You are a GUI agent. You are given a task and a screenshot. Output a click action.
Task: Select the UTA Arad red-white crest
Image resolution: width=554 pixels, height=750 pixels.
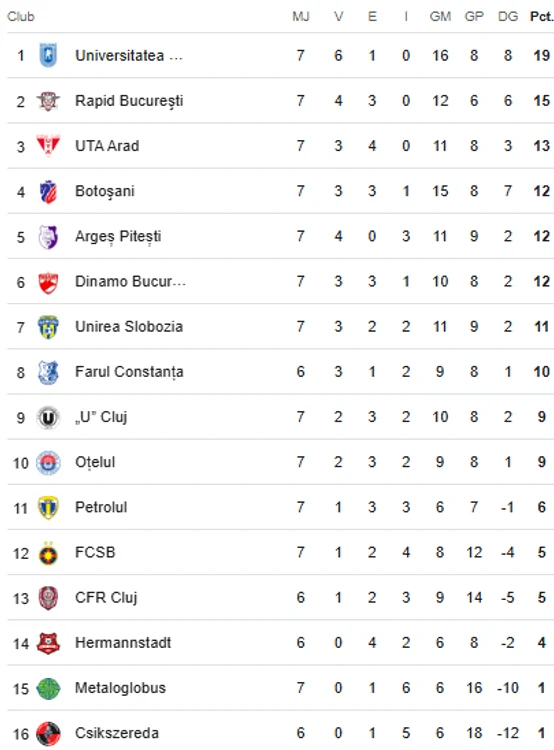[48, 146]
